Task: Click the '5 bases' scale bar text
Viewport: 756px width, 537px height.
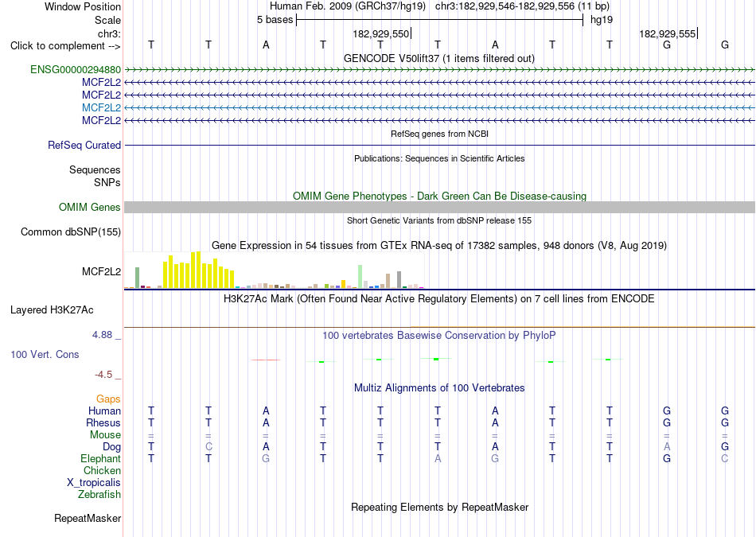Action: (x=275, y=20)
